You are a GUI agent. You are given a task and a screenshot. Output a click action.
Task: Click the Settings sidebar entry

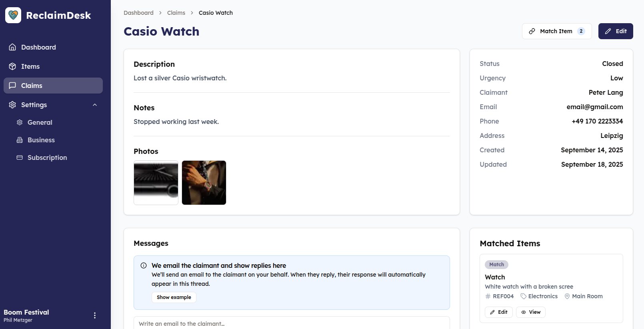click(x=53, y=105)
